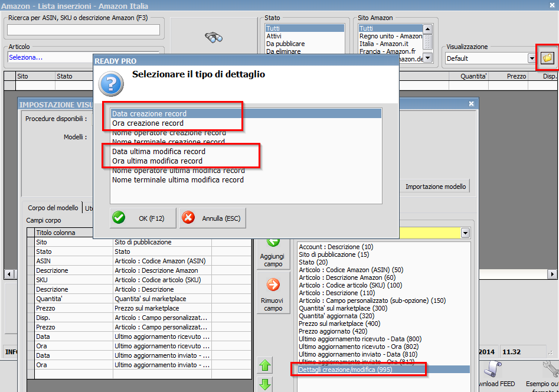Click the Quantita' column header in grid
Screen dimensions: 559x392
click(469, 76)
